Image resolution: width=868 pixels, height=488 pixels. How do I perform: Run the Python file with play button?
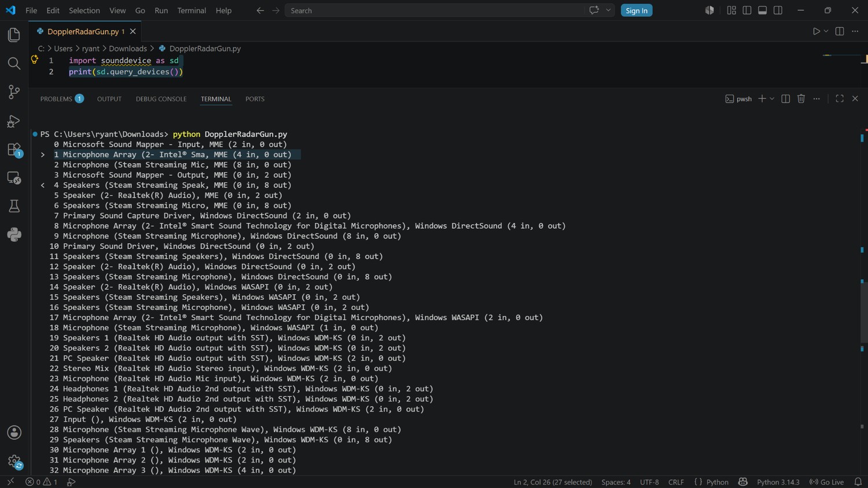[816, 31]
